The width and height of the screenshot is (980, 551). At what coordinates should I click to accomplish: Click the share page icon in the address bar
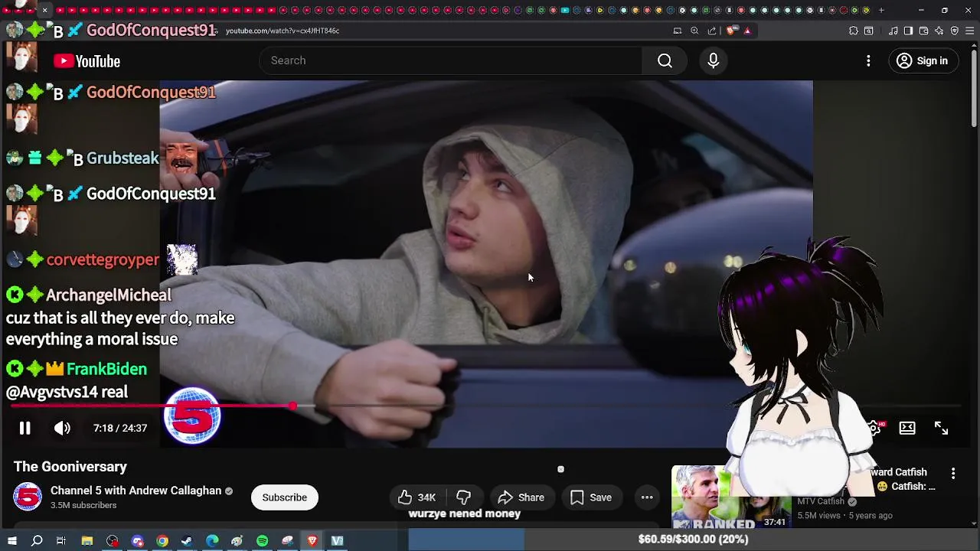[712, 31]
